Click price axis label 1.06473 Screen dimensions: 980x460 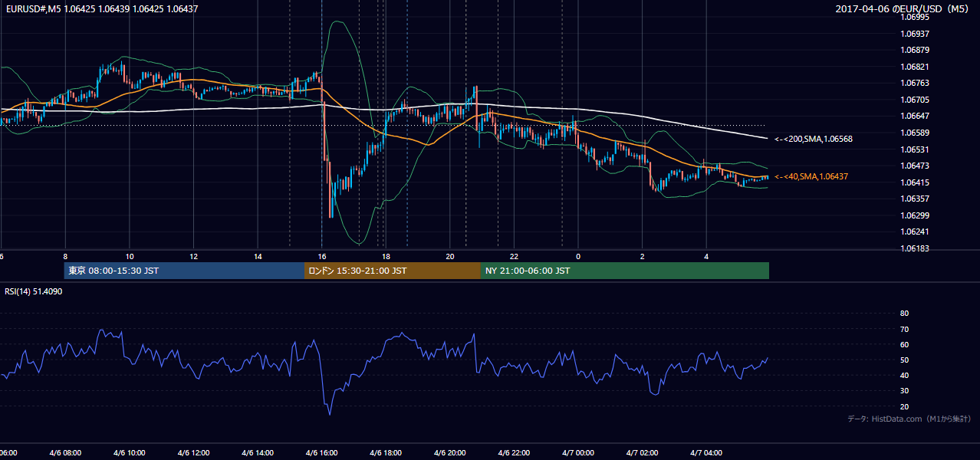[x=915, y=166]
